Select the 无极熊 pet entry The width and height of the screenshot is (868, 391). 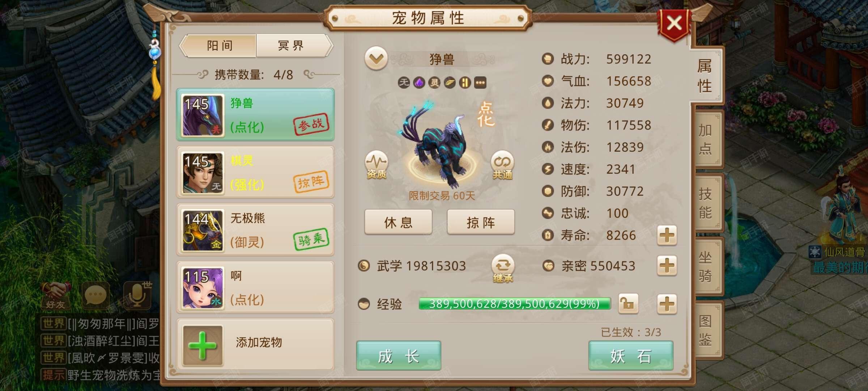pyautogui.click(x=255, y=230)
